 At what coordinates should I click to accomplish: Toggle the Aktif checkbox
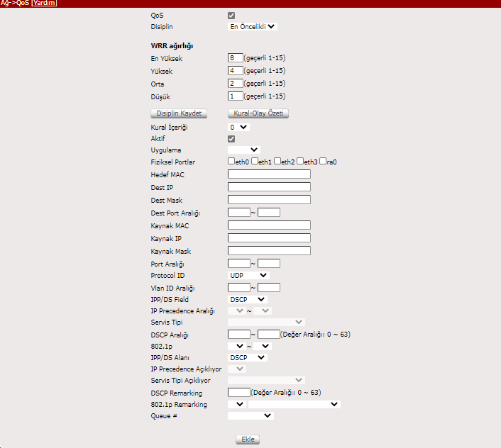(231, 139)
